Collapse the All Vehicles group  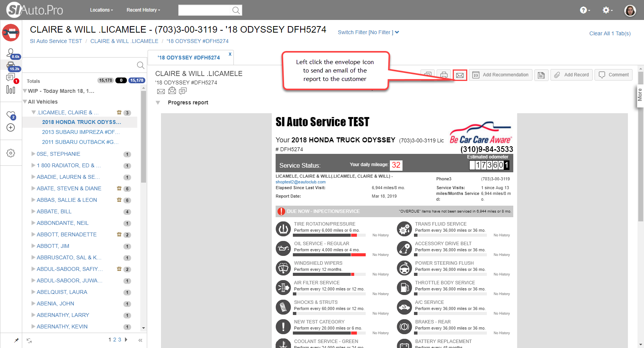(25, 102)
